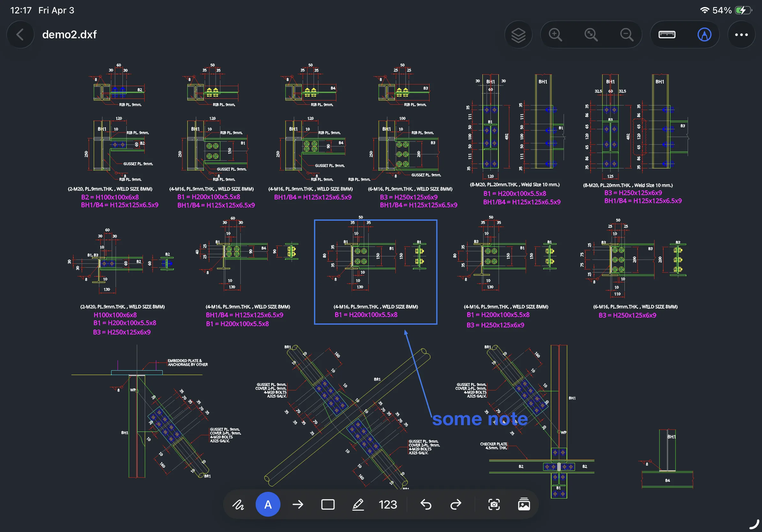Tap the 'CHECKER PLATE 4.5mm. THK.' label
The width and height of the screenshot is (762, 532).
494,446
